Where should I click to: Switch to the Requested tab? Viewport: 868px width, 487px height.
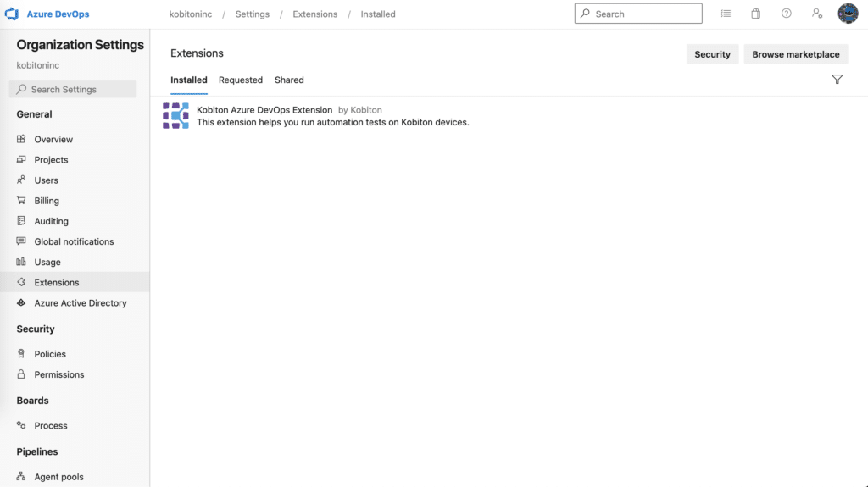point(240,80)
